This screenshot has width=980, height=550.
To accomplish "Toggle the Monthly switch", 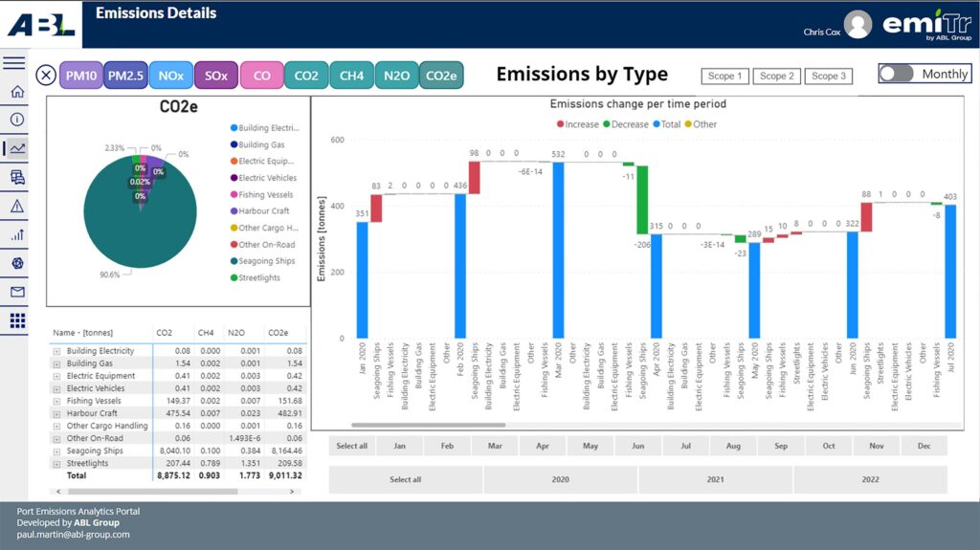I will point(897,74).
